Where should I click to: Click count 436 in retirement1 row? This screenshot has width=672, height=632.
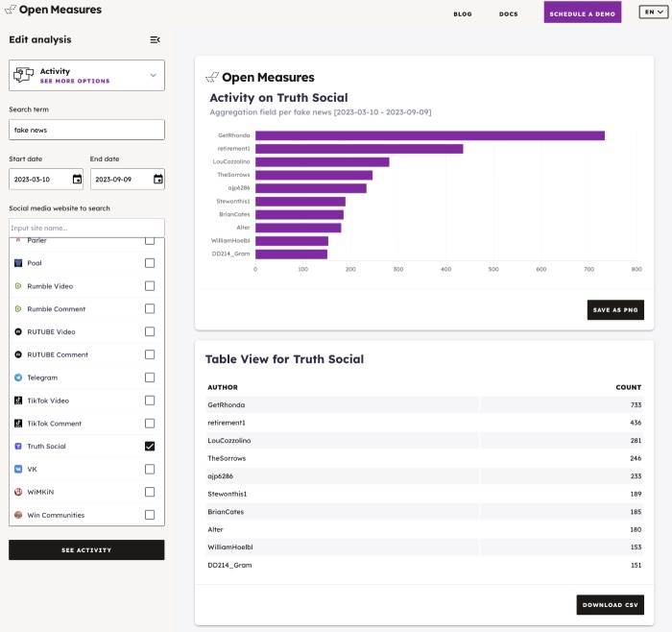636,423
